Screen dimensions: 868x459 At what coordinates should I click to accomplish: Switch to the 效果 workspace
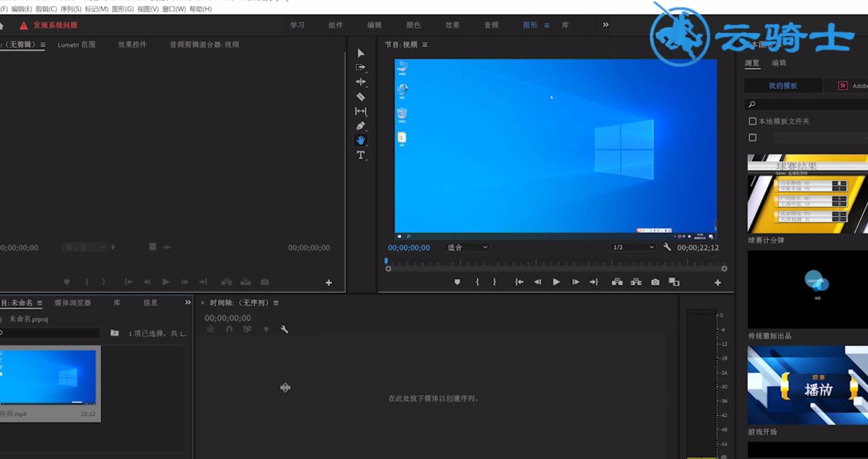453,25
